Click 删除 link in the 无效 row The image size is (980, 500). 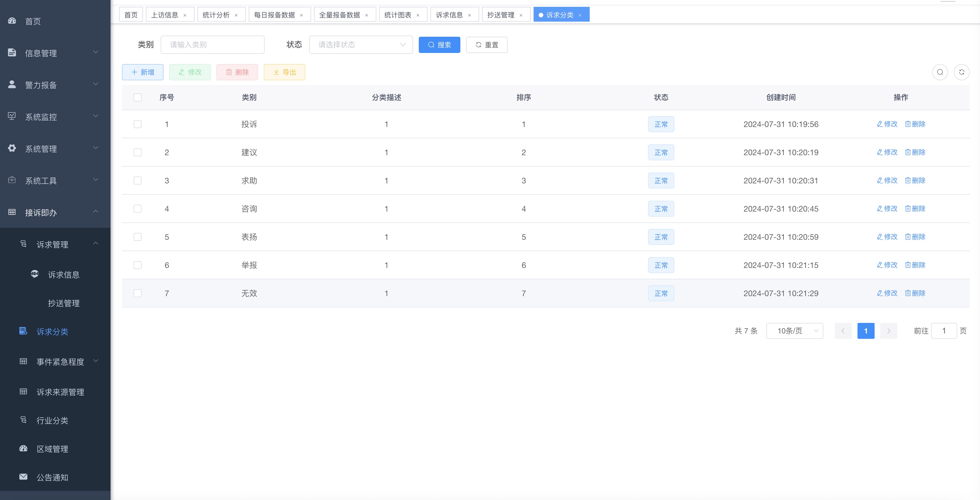[x=915, y=293]
